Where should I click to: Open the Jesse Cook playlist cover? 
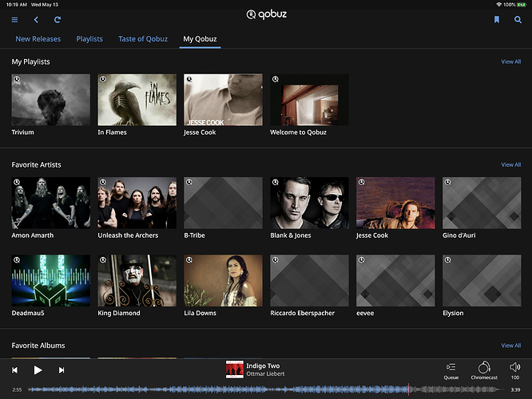coord(223,100)
